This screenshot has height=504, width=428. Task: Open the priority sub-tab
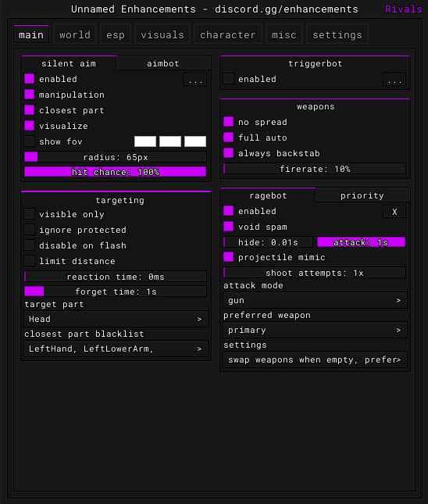[362, 195]
